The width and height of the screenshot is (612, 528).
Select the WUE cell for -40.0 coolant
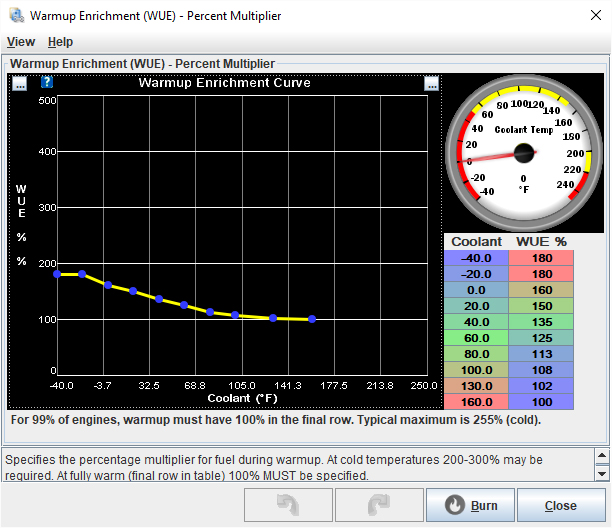541,258
